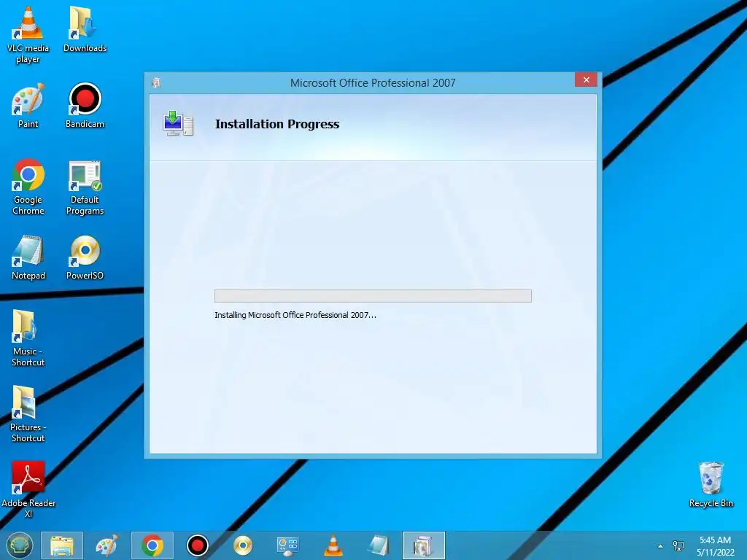The height and width of the screenshot is (560, 747).
Task: Select the Recycle Bin icon
Action: [x=711, y=485]
